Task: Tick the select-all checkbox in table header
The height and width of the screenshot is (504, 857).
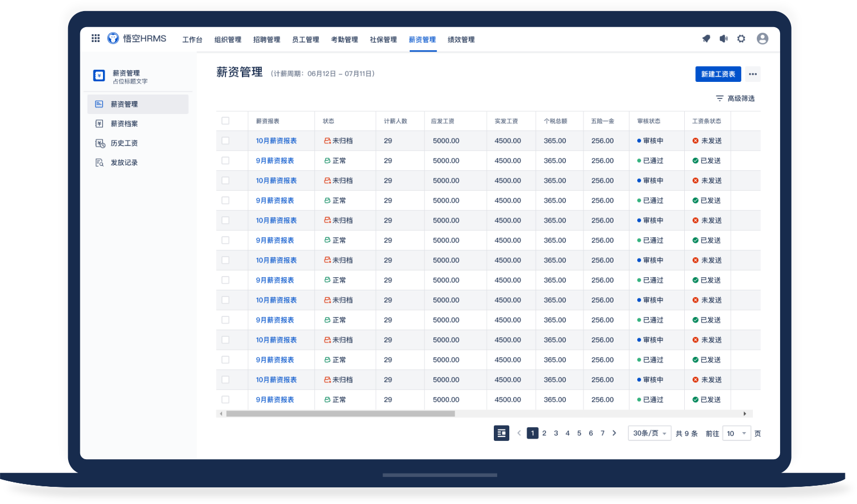Action: tap(225, 121)
